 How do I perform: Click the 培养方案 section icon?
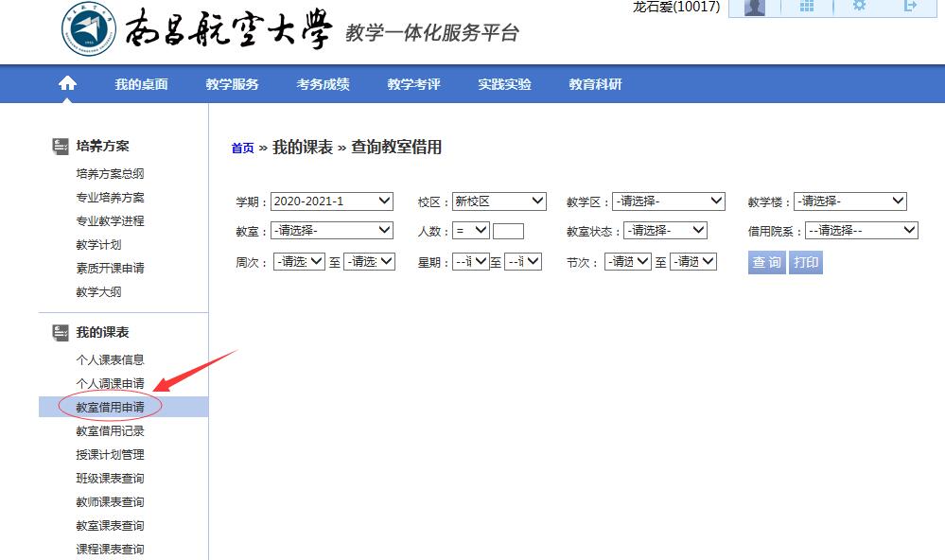coord(60,147)
